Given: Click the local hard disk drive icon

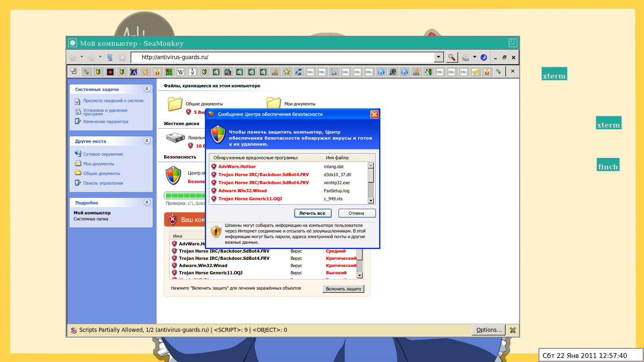Looking at the screenshot, I should click(x=175, y=138).
